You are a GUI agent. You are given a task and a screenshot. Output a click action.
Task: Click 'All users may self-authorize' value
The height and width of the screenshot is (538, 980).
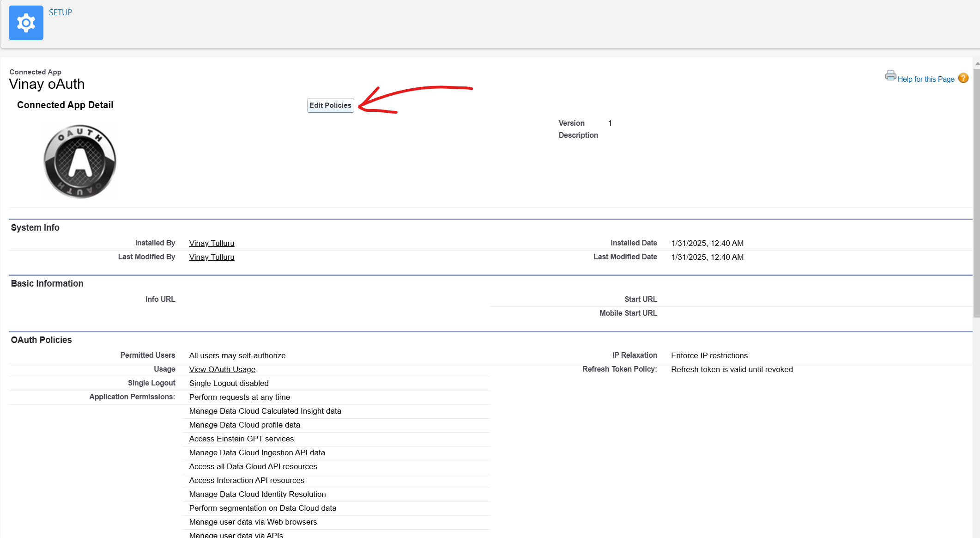237,355
